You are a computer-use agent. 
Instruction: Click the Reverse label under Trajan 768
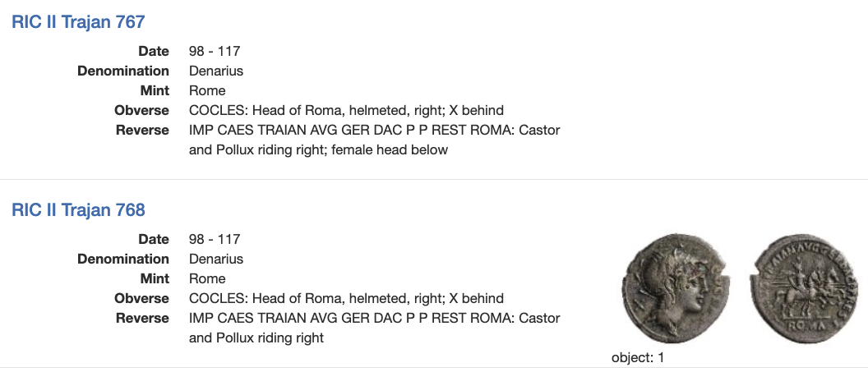[141, 318]
